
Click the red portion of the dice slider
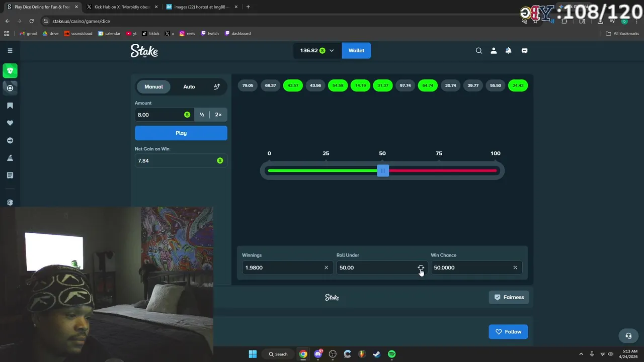pos(443,171)
